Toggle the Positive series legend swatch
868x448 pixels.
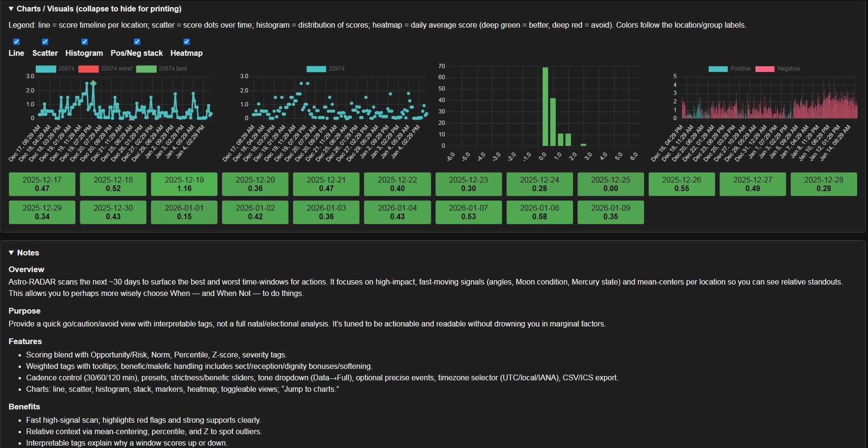718,69
